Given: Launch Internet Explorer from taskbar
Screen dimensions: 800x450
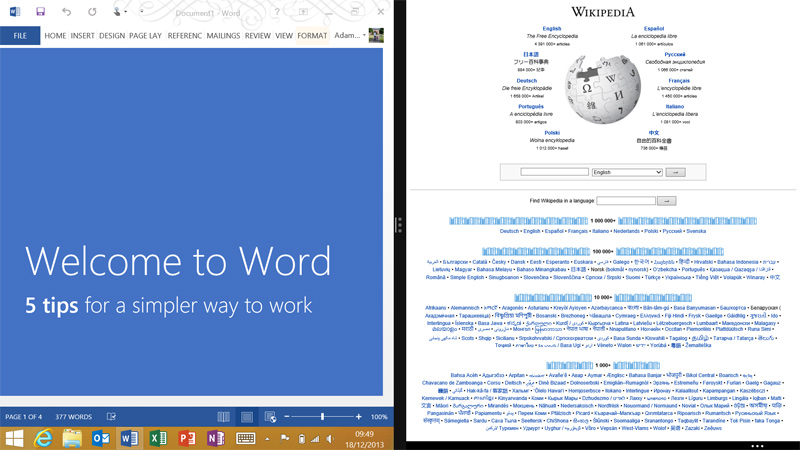Looking at the screenshot, I should click(43, 438).
